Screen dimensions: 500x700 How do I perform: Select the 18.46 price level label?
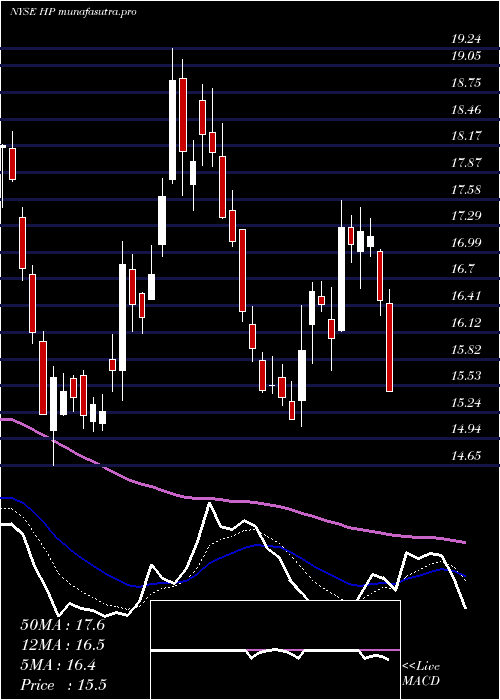466,109
